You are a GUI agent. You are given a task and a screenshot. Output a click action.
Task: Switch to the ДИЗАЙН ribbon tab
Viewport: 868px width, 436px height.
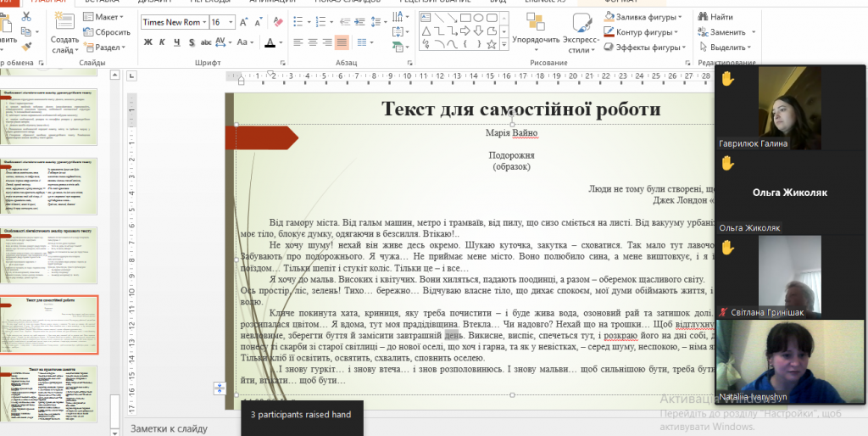coord(154,3)
